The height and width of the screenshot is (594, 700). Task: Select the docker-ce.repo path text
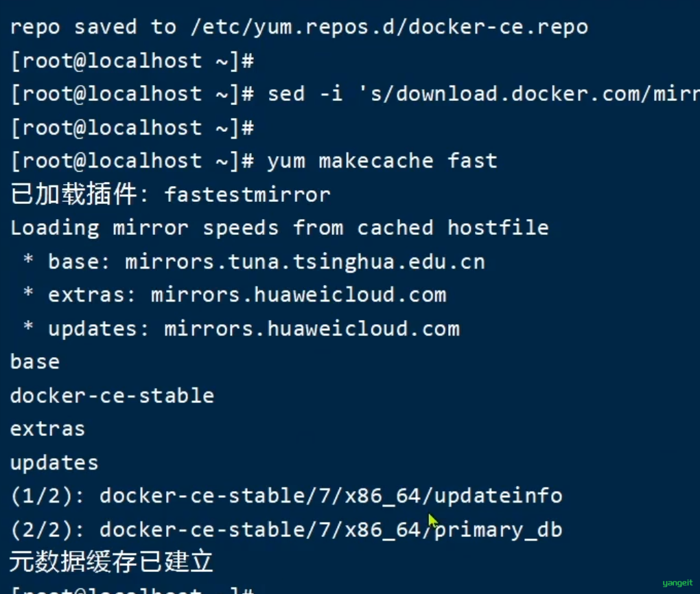(x=389, y=27)
